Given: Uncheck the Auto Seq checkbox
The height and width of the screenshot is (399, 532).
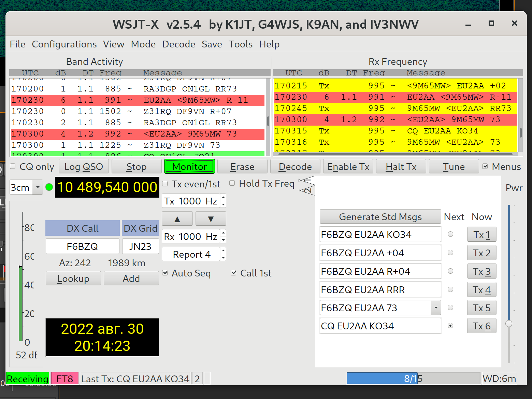Looking at the screenshot, I should tap(165, 273).
